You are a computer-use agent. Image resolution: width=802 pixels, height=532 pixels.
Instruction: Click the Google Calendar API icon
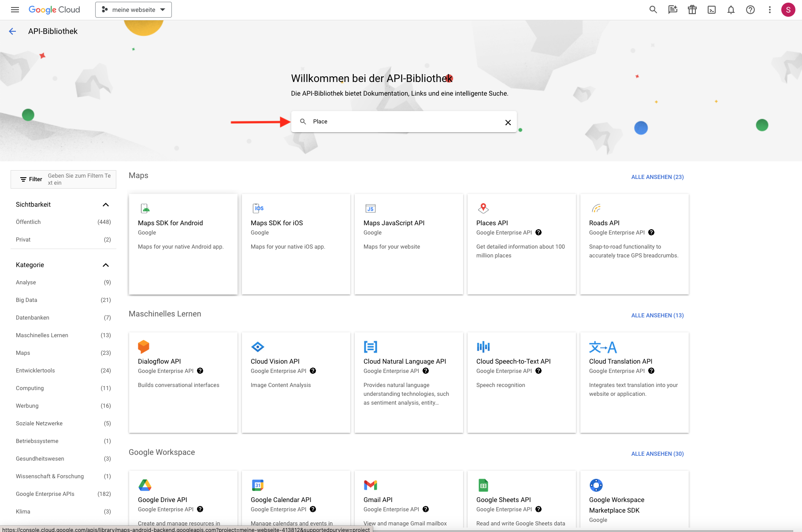(x=258, y=485)
